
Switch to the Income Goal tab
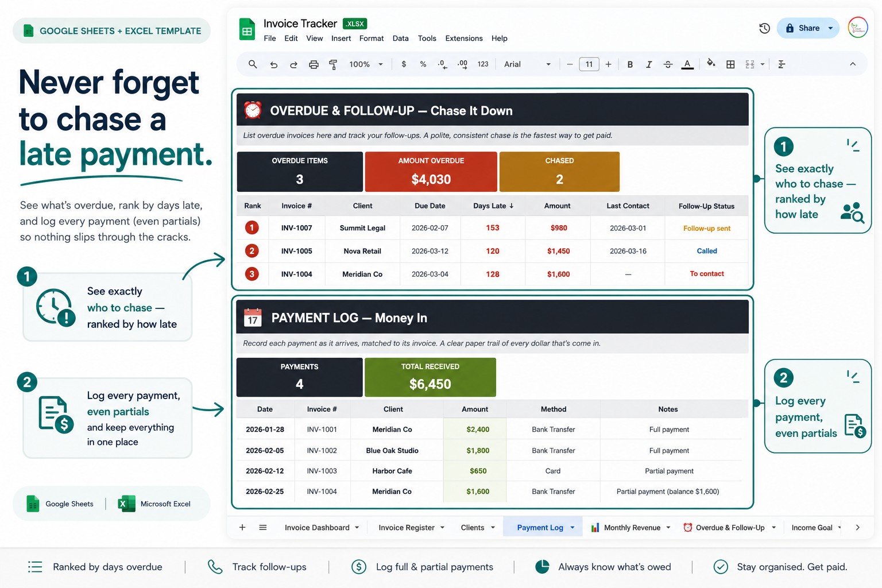tap(812, 528)
